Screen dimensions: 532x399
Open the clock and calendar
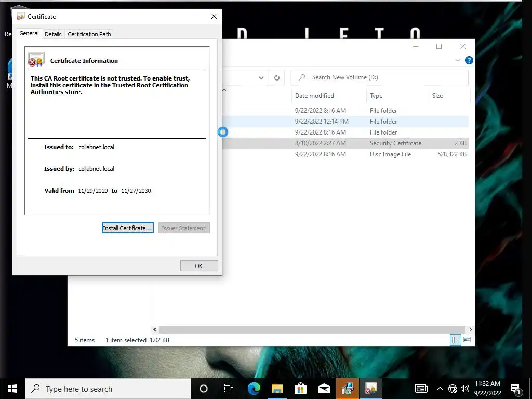[487, 389]
